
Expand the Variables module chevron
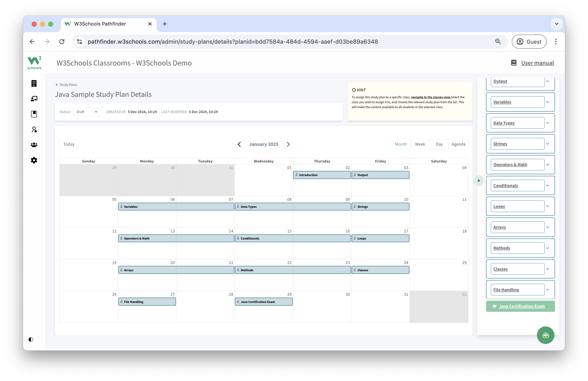tap(547, 102)
